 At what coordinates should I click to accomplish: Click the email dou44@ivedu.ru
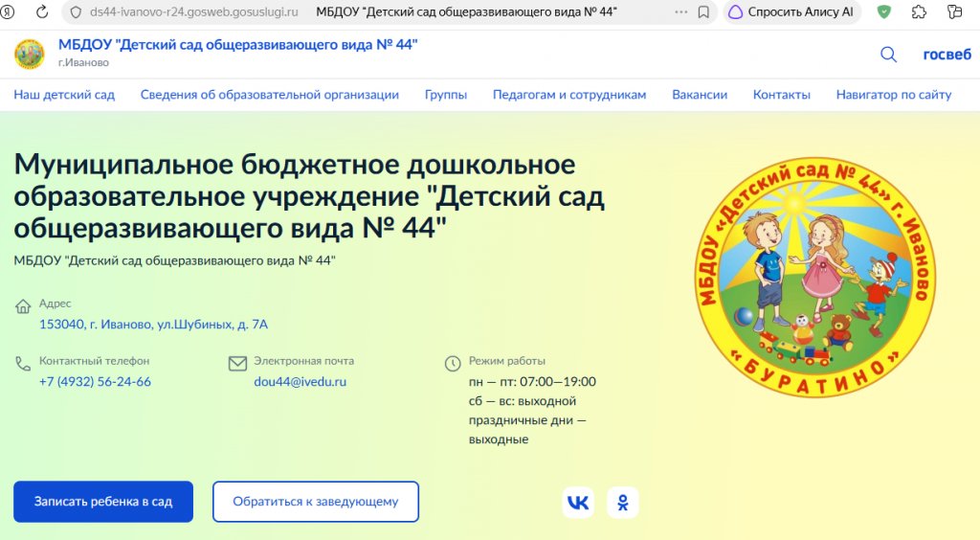(x=300, y=382)
